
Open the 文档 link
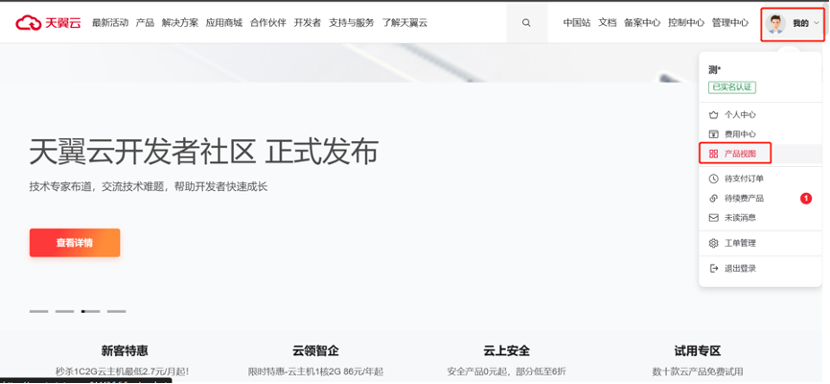[607, 23]
